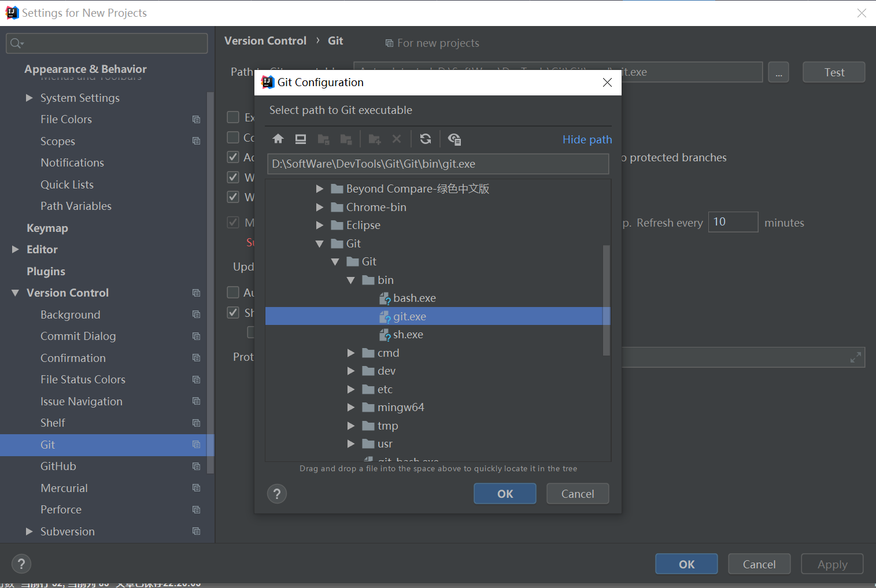Click the Git executable path text field
The width and height of the screenshot is (876, 588).
click(438, 164)
